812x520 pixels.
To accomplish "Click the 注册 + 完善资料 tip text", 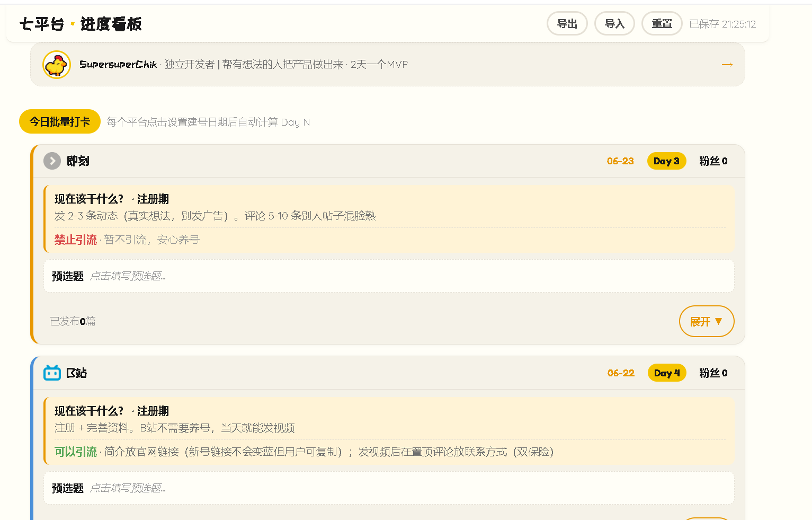I will [x=174, y=428].
